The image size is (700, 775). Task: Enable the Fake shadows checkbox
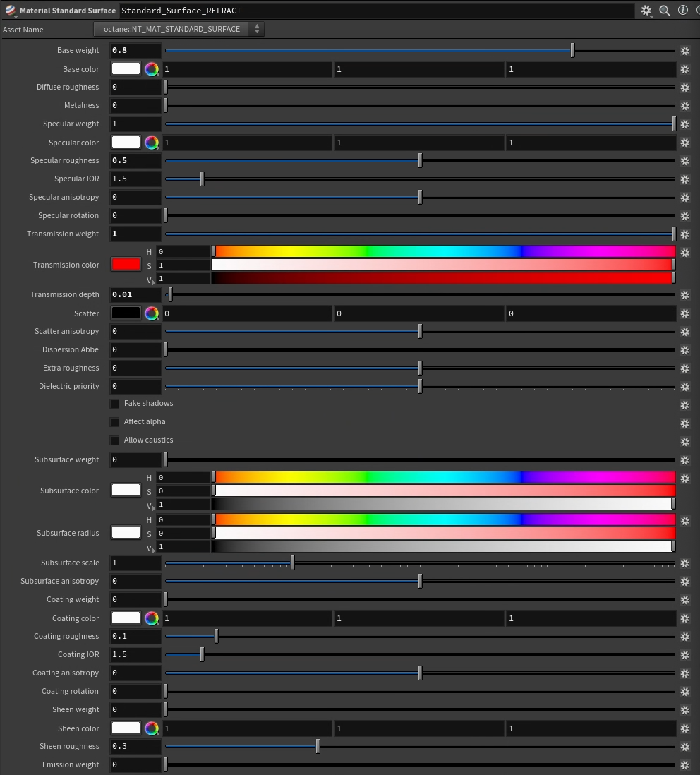click(114, 404)
